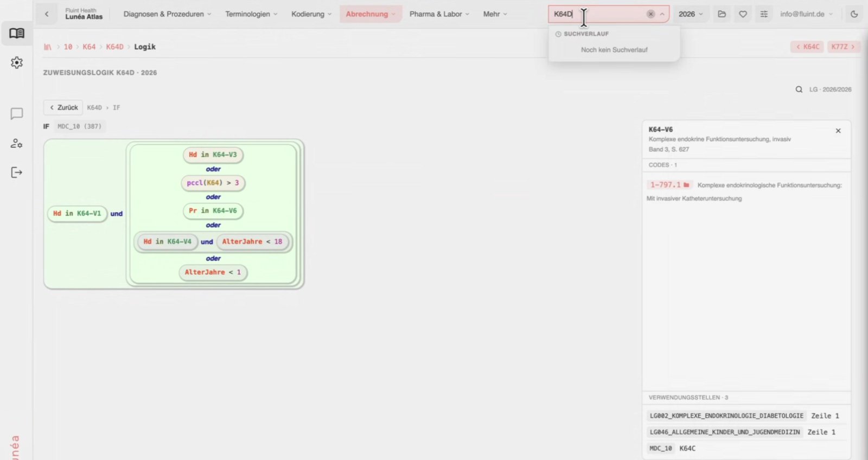Screen dimensions: 868x460
Task: Open the chat bubble sidebar icon
Action: [x=17, y=113]
